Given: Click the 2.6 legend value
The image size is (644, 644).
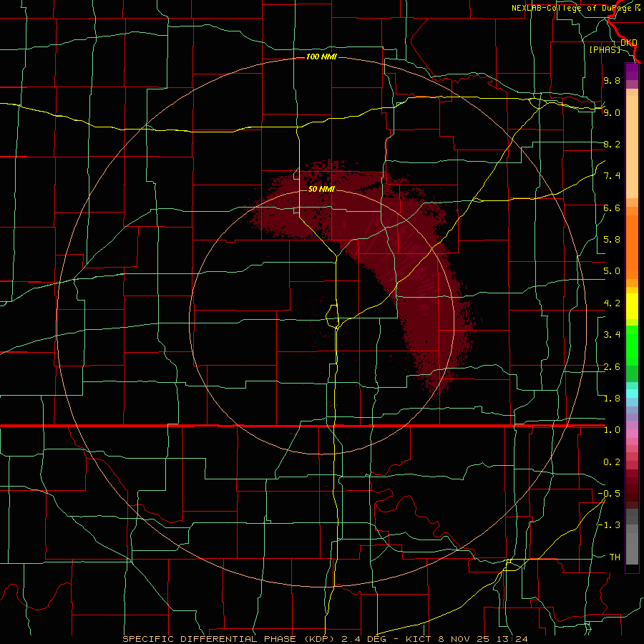Looking at the screenshot, I should click(x=612, y=367).
